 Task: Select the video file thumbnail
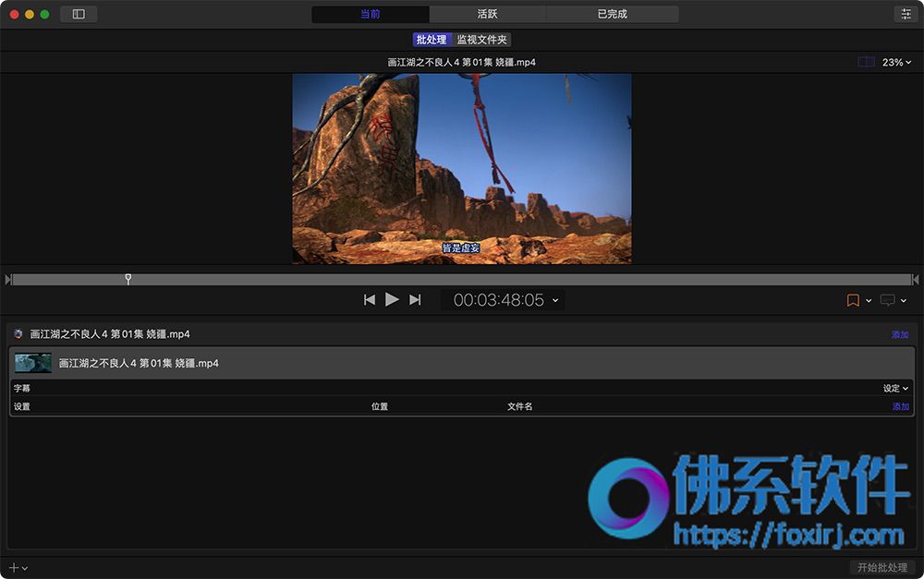point(33,363)
